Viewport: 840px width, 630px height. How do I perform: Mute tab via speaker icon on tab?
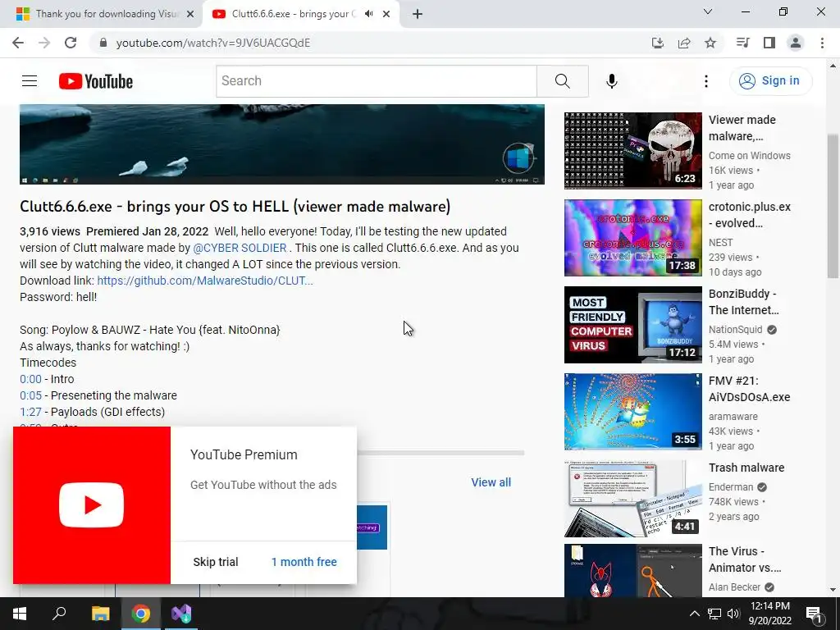368,14
